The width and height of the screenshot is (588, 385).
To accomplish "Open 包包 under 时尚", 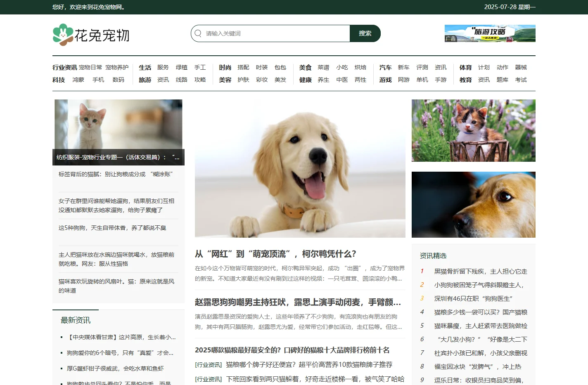I will [280, 67].
